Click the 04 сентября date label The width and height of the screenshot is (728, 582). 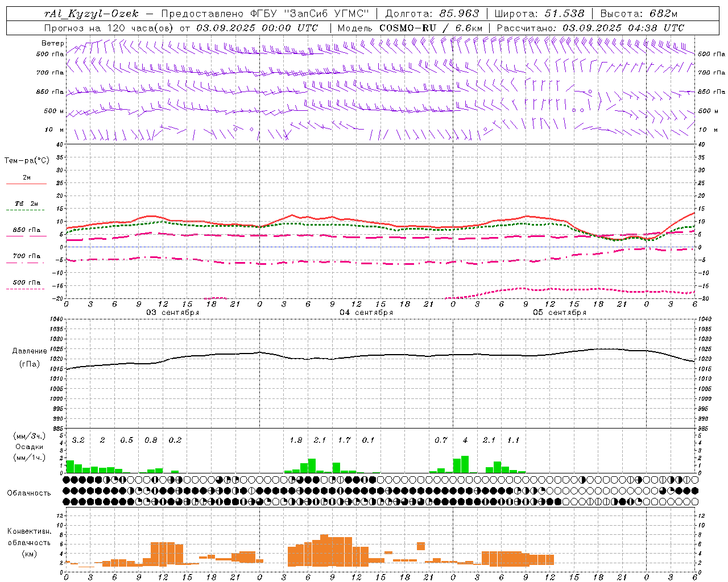(366, 313)
